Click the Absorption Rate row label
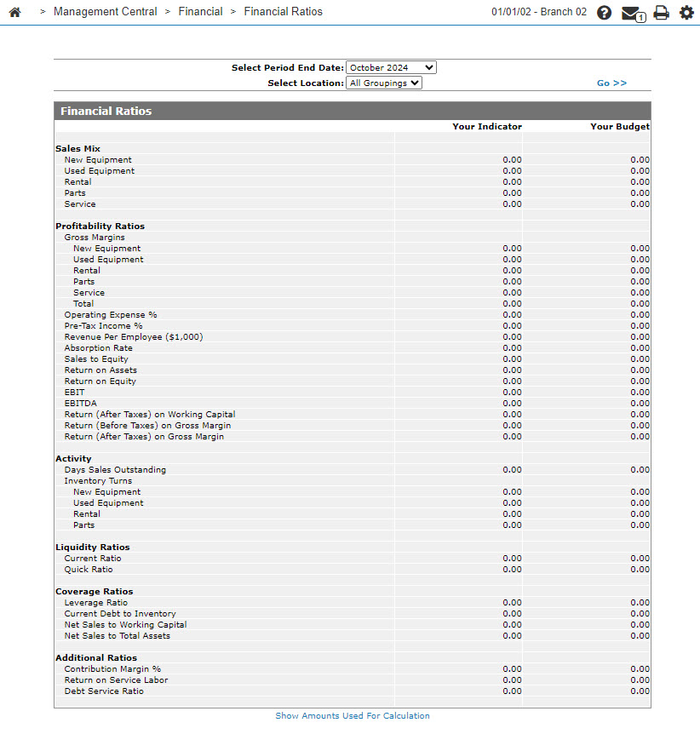The height and width of the screenshot is (734, 700). coord(98,347)
